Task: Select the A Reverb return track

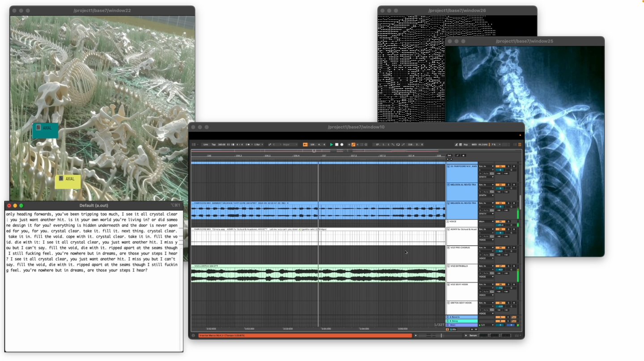Action: (x=462, y=317)
